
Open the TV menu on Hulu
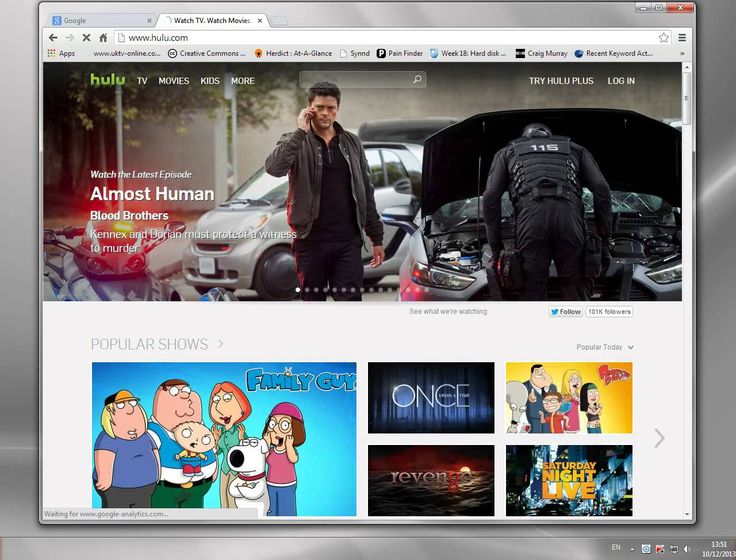click(142, 81)
